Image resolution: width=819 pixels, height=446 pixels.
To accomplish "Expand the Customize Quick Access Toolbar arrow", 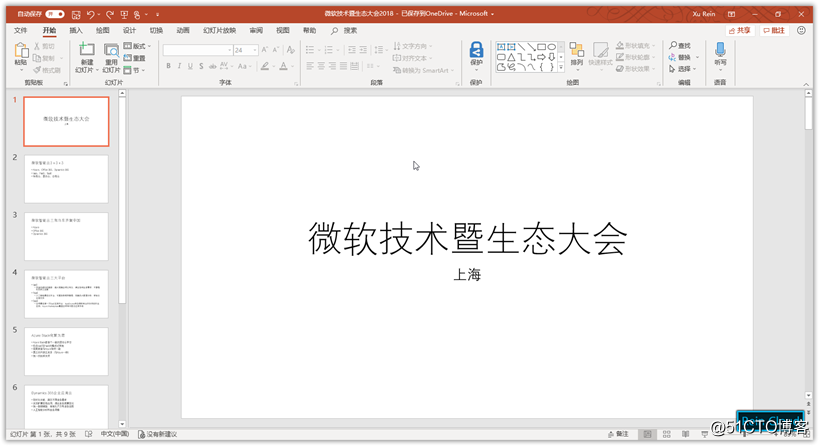I will tap(158, 15).
